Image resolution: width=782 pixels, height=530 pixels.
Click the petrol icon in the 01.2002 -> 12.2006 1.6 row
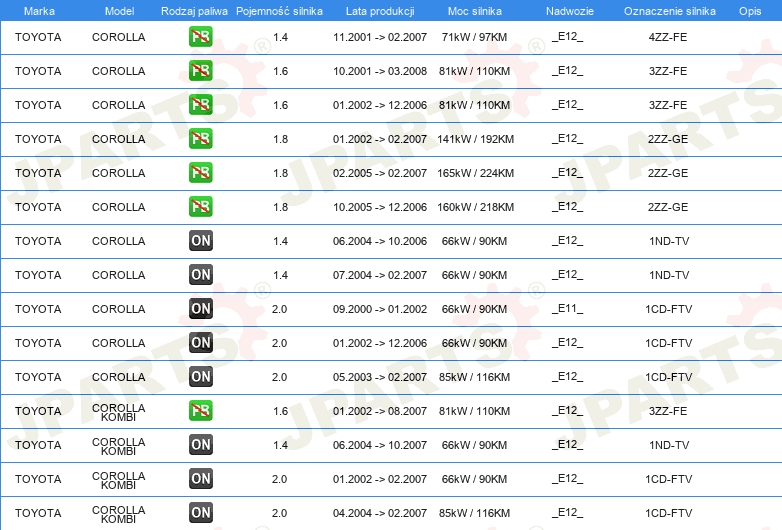[200, 105]
